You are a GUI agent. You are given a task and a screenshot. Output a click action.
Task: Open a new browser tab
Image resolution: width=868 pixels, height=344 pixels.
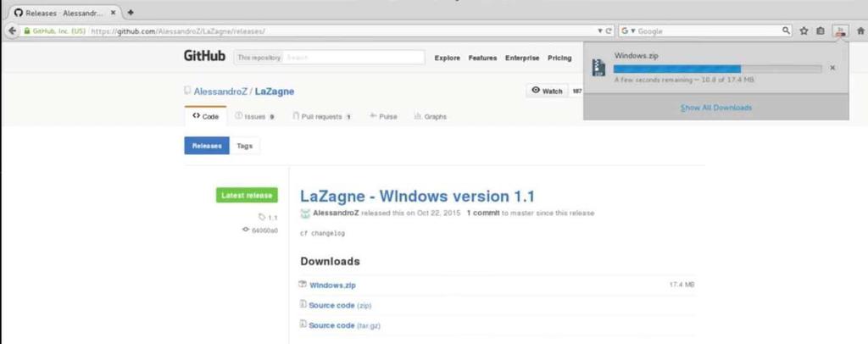point(131,12)
